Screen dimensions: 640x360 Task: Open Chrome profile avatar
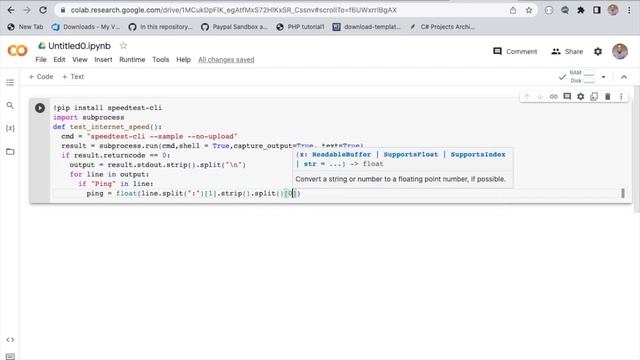point(613,10)
